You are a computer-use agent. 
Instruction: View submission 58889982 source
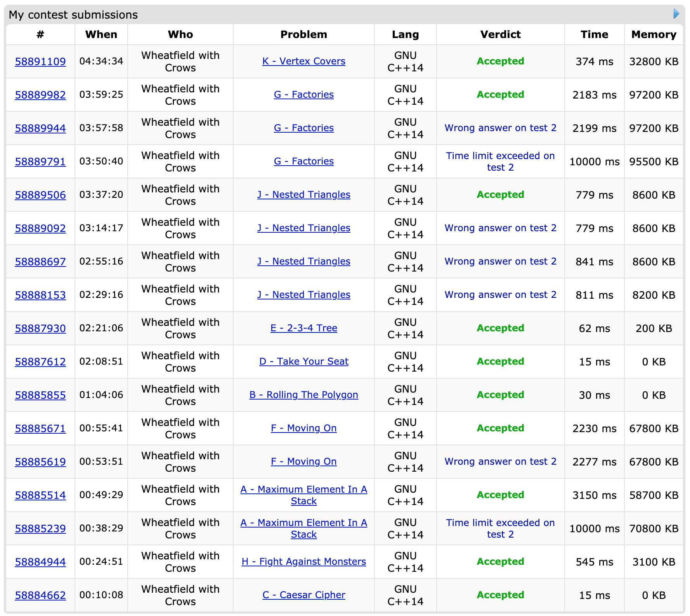coord(40,95)
